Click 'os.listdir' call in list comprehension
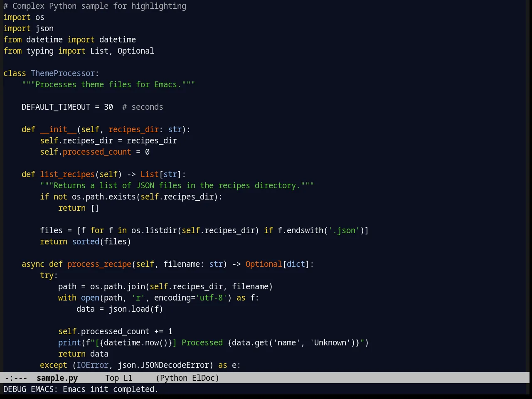Image resolution: width=532 pixels, height=399 pixels. click(154, 230)
